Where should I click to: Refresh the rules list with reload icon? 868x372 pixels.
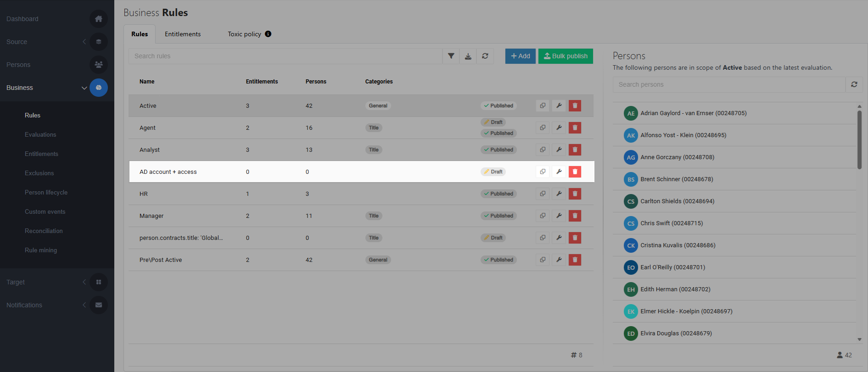[x=485, y=56]
